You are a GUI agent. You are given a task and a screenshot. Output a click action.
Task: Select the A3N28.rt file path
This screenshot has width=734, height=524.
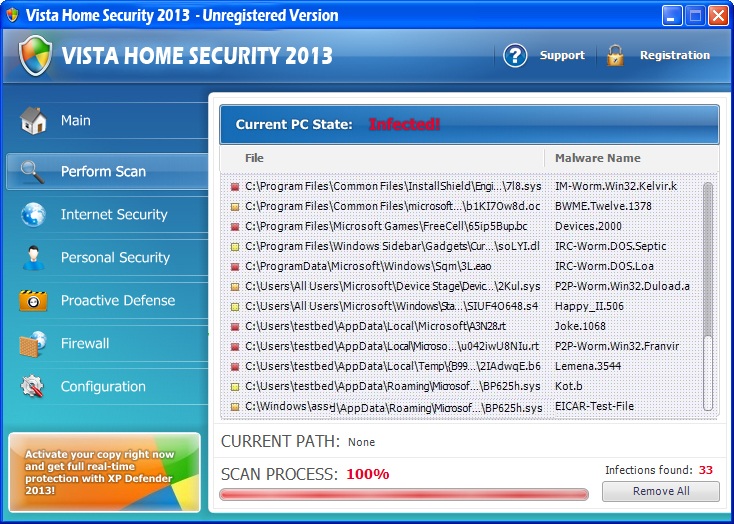(x=375, y=326)
